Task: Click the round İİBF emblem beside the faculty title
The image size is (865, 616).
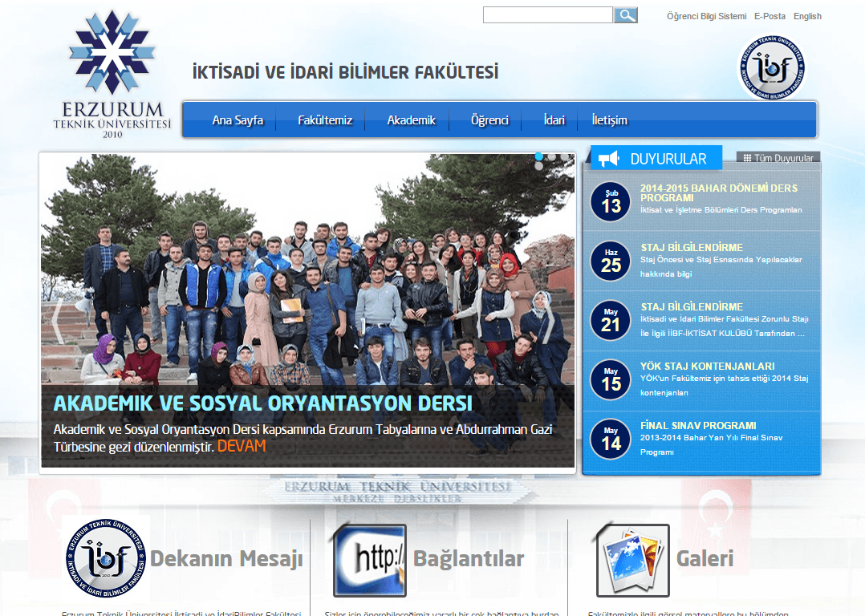Action: tap(772, 68)
